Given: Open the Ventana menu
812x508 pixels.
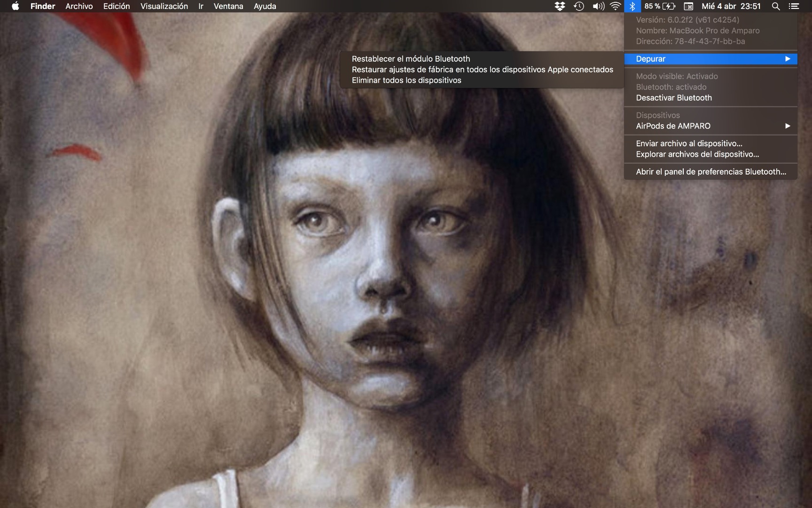Looking at the screenshot, I should click(x=228, y=6).
